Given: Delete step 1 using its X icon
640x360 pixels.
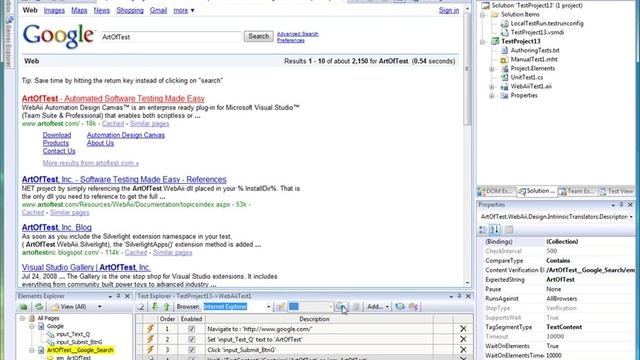Looking at the screenshot, I should point(463,329).
